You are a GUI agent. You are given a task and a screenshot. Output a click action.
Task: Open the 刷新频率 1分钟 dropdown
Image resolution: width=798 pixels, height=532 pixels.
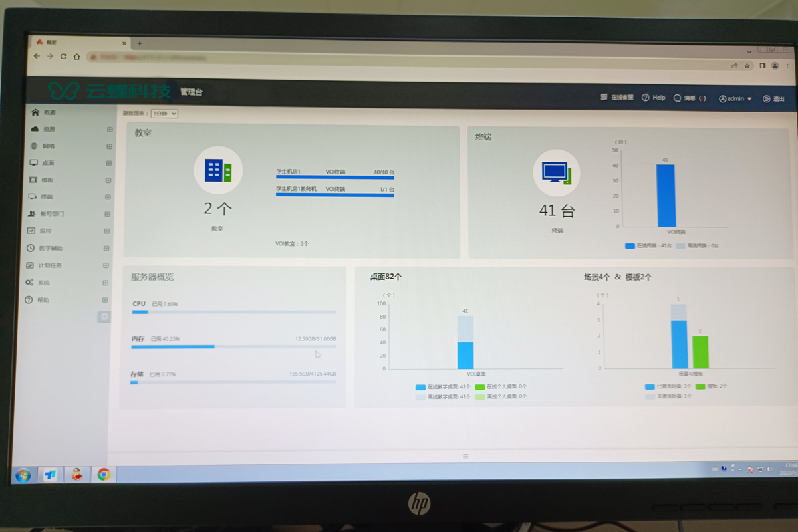[x=164, y=114]
